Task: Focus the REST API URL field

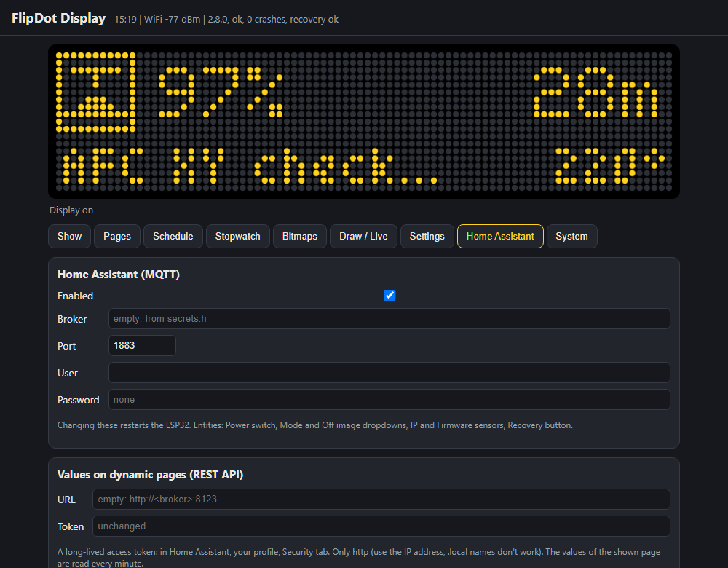Action: (381, 500)
